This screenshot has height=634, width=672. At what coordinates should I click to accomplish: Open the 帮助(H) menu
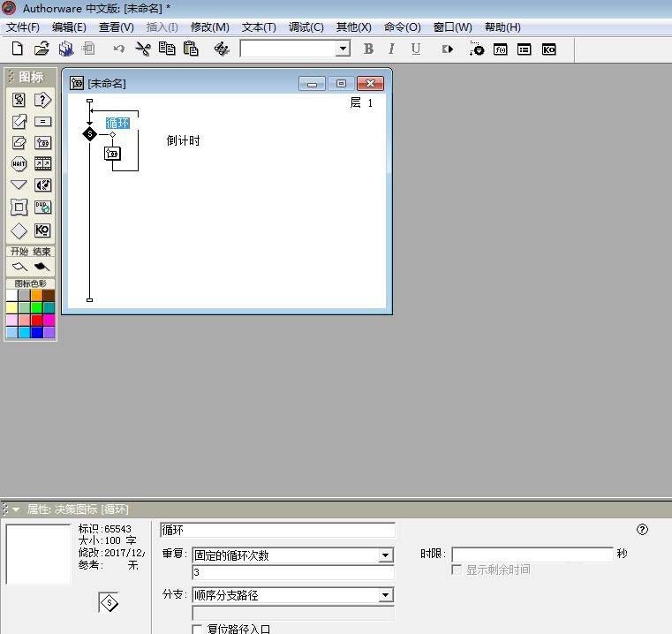tap(502, 27)
